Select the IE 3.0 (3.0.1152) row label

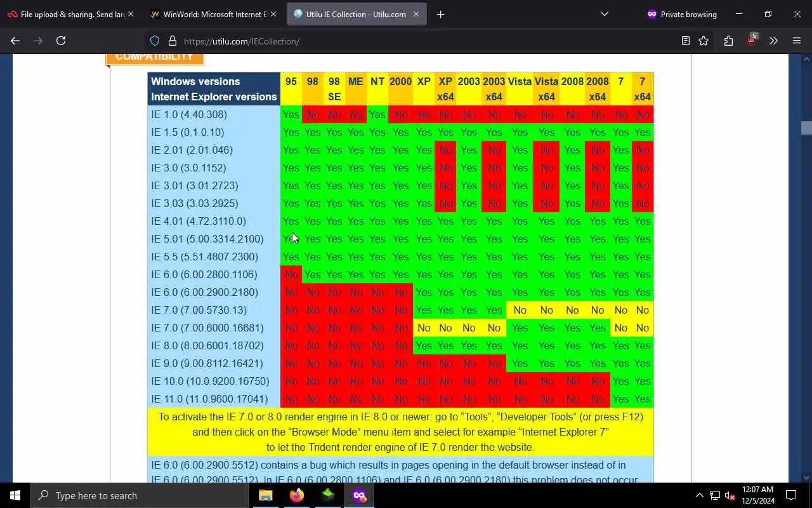(x=188, y=168)
